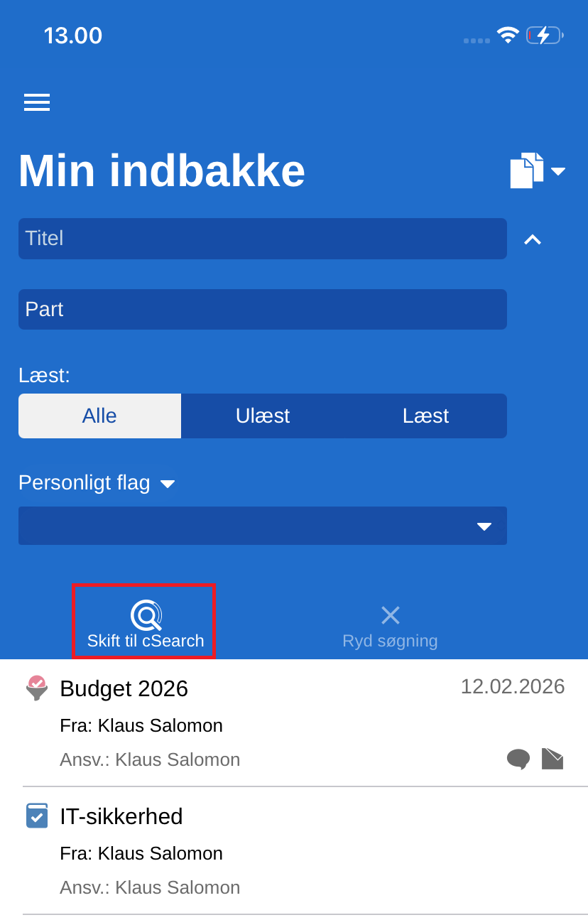Click sender line under IT-sikkerhed

pyautogui.click(x=141, y=853)
